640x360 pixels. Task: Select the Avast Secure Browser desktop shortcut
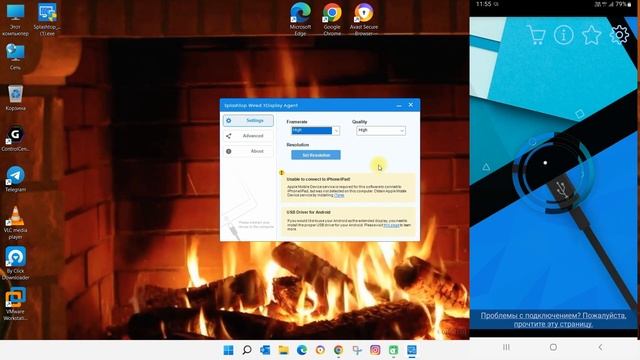pyautogui.click(x=364, y=19)
